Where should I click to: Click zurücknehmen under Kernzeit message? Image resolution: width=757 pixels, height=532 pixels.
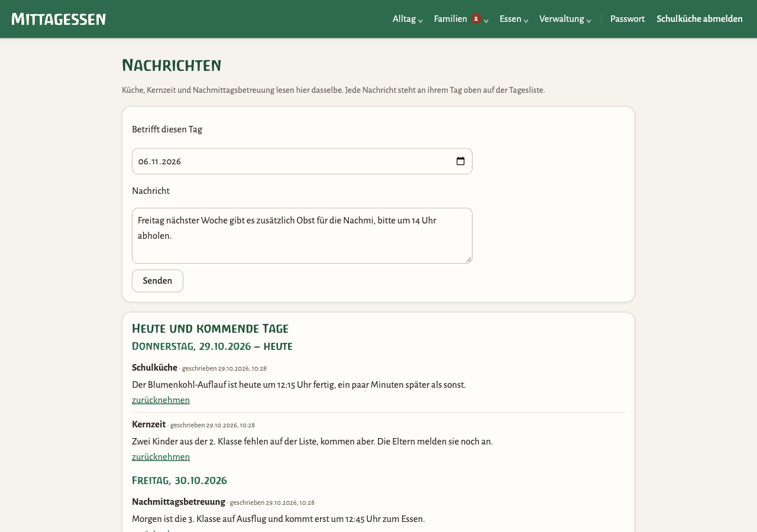161,457
